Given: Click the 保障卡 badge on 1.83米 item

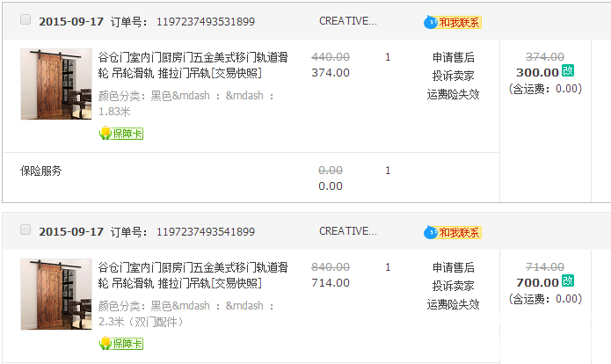Looking at the screenshot, I should [121, 134].
